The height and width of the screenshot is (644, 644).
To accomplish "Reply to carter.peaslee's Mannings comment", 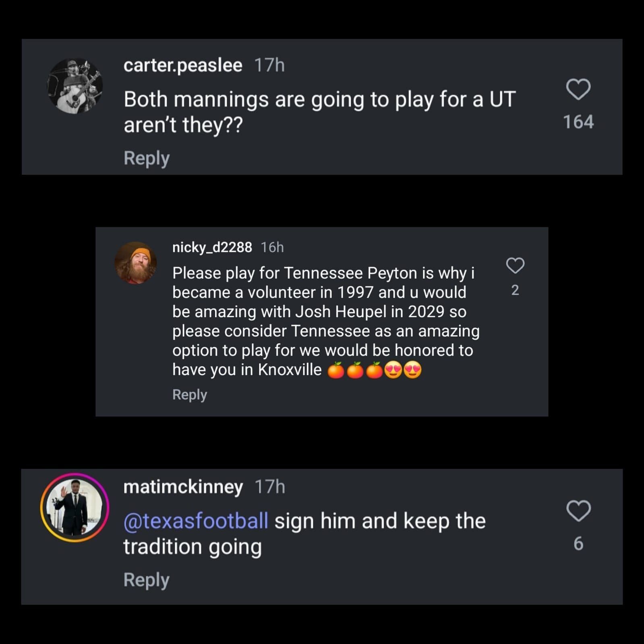I will pos(146,158).
